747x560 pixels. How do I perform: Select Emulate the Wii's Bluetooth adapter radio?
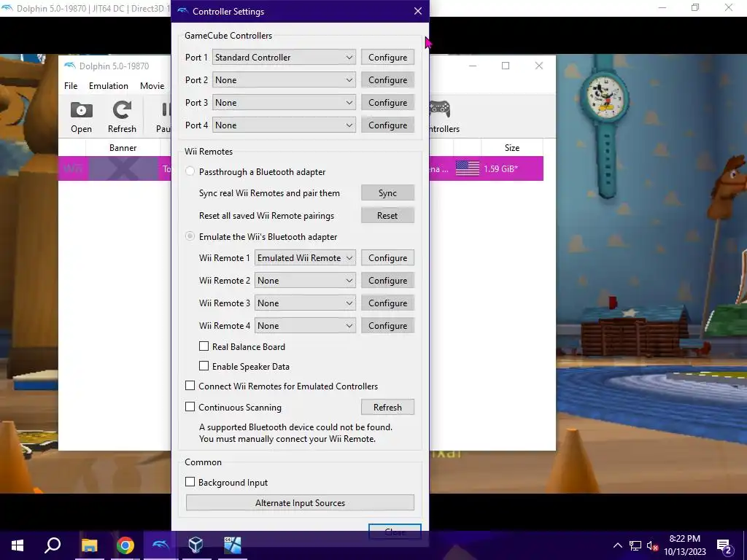190,236
